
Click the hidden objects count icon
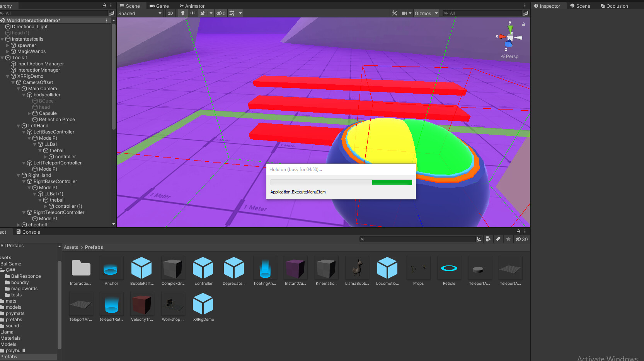[x=220, y=13]
